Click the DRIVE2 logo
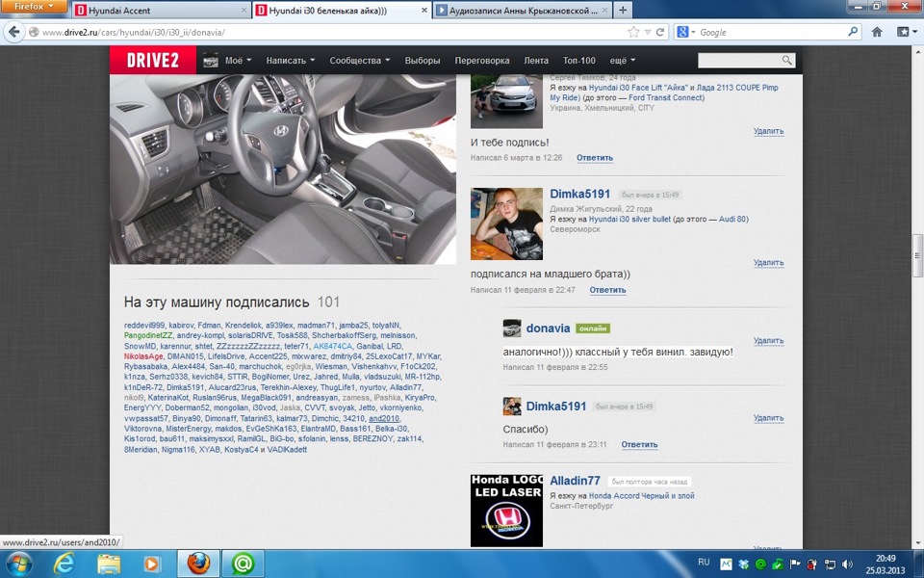This screenshot has width=924, height=578. pyautogui.click(x=153, y=60)
